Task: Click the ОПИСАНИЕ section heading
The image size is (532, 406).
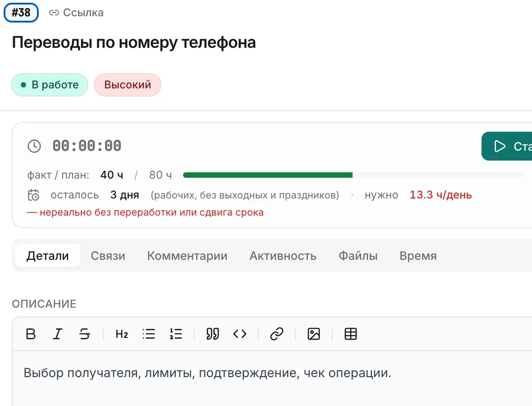Action: click(x=44, y=304)
